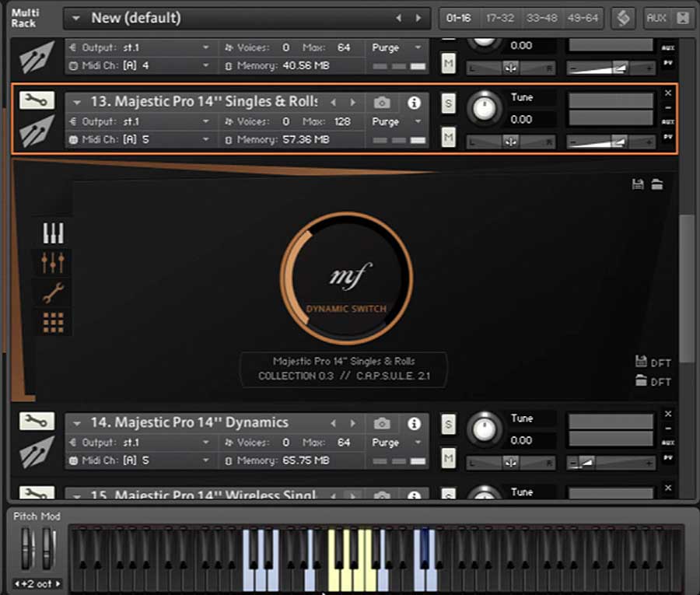Click the rack vertical scrollbar
Viewport: 700px width, 595px height.
(686, 289)
